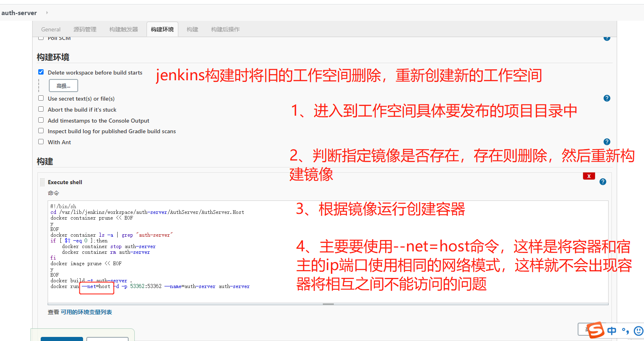The image size is (644, 341).
Task: Click the 命令 field label
Action: [53, 193]
